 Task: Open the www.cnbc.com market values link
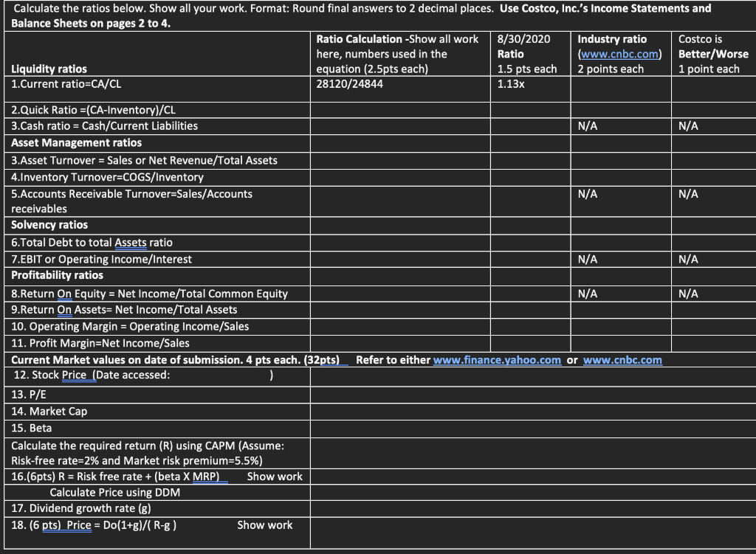click(x=624, y=360)
